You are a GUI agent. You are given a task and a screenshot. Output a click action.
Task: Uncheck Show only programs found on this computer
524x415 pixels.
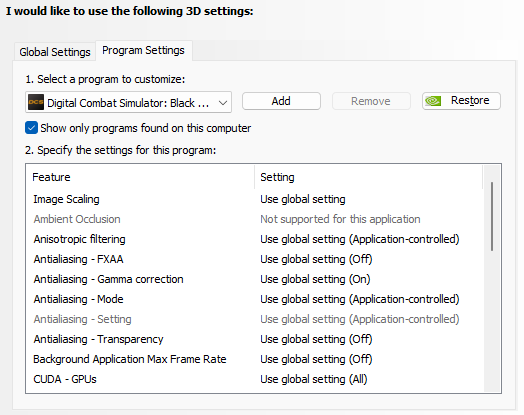tap(31, 128)
